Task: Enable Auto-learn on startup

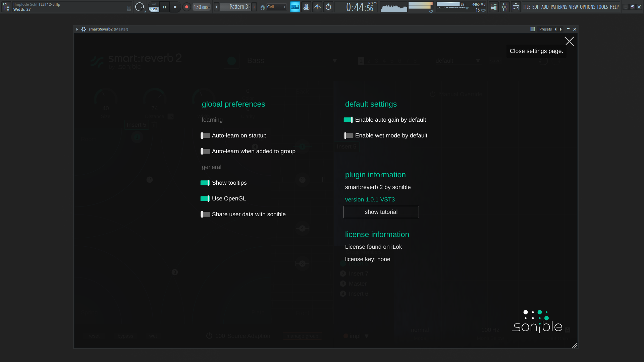Action: point(205,135)
